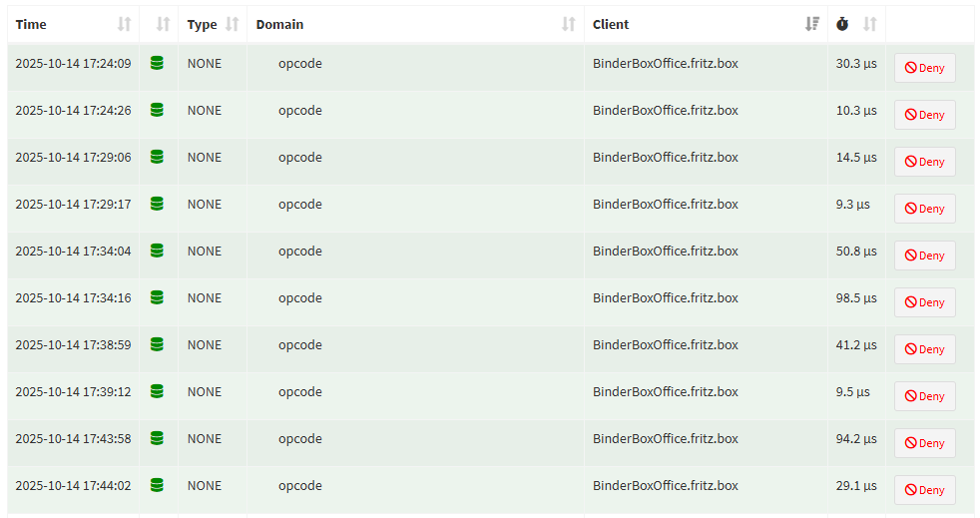Image resolution: width=980 pixels, height=518 pixels.
Task: Click the database status icon for 17:34:16 query
Action: click(x=157, y=297)
